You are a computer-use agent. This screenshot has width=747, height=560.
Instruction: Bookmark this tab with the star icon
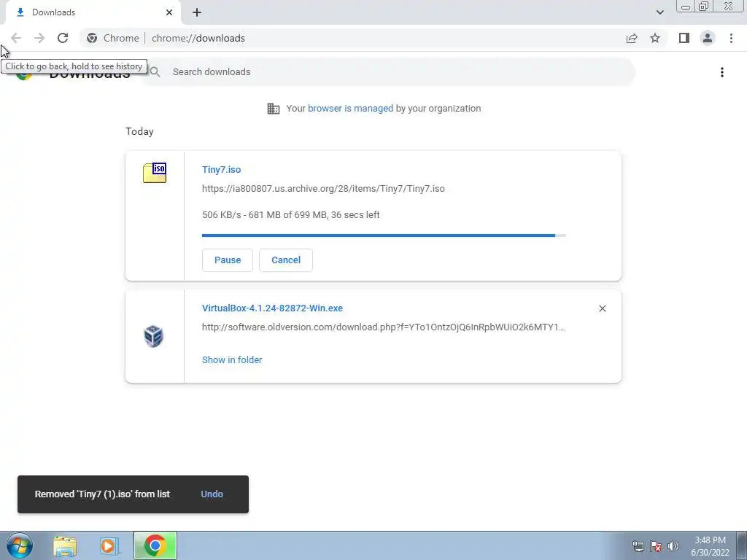655,38
